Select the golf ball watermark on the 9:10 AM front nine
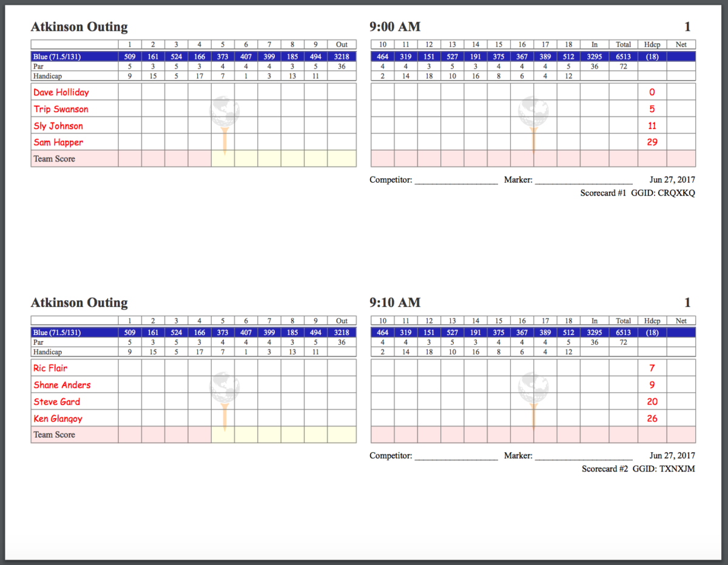 (x=224, y=387)
